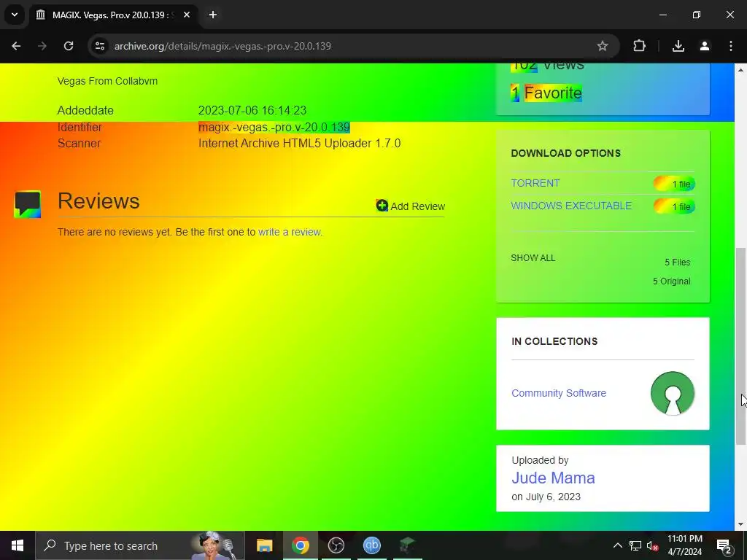Image resolution: width=747 pixels, height=560 pixels.
Task: Open the clock showing 11:01 PM
Action: point(684,545)
